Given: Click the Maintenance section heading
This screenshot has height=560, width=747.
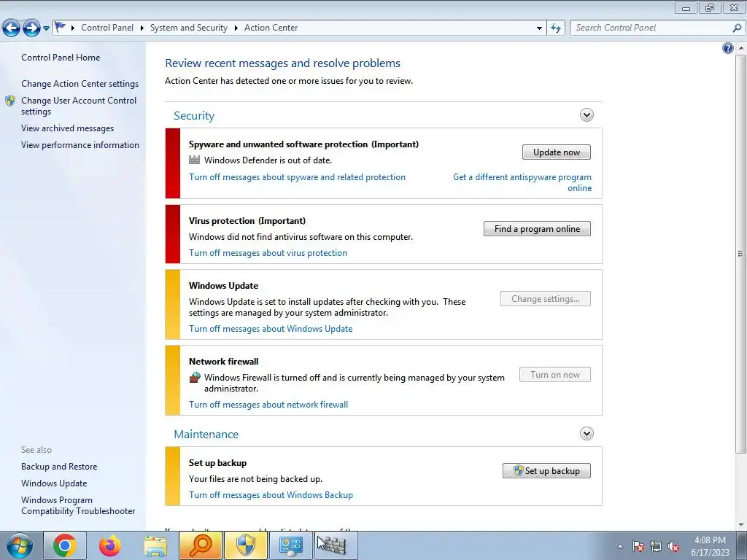Looking at the screenshot, I should (206, 435).
